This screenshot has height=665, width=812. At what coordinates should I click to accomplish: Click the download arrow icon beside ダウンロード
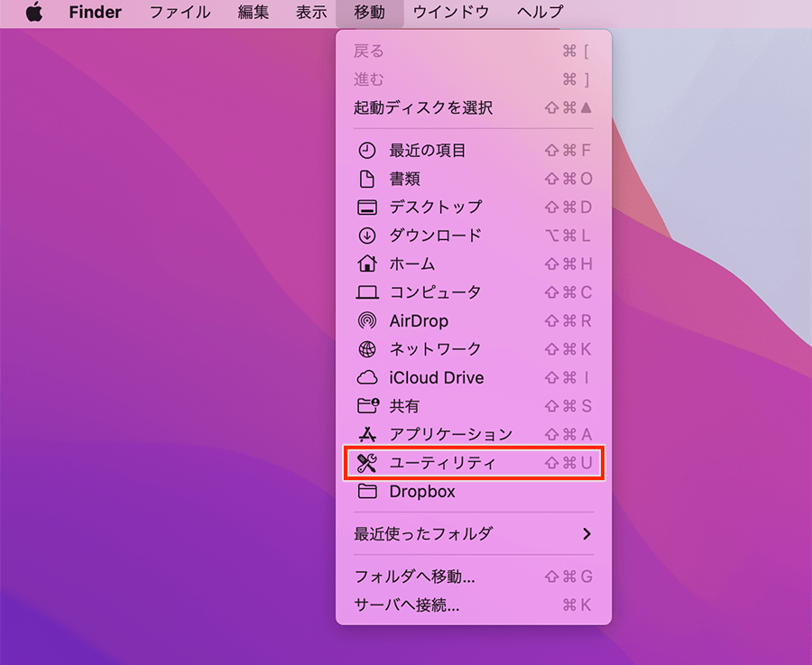click(x=367, y=236)
